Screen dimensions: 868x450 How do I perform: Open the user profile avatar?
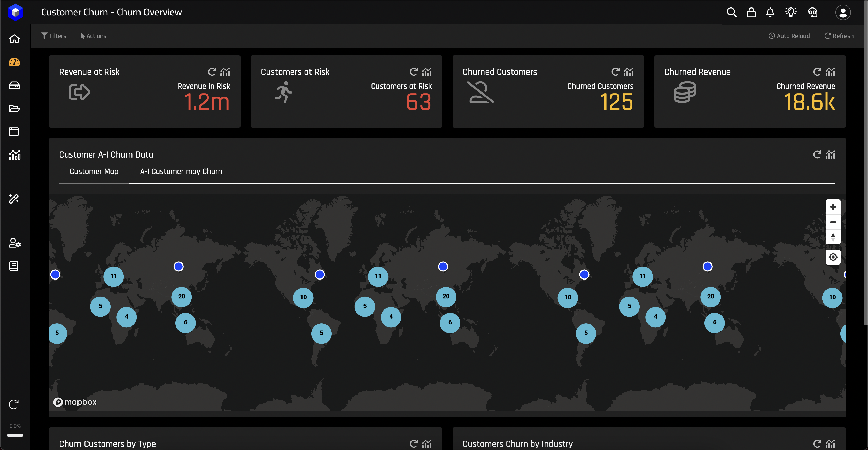(x=843, y=12)
